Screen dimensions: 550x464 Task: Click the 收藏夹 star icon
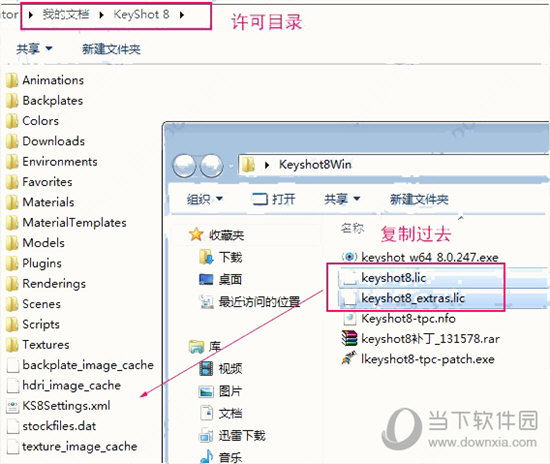196,235
